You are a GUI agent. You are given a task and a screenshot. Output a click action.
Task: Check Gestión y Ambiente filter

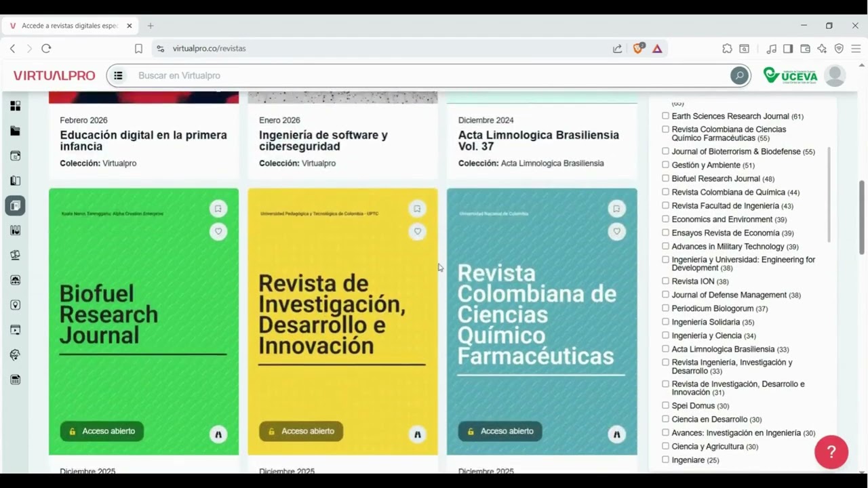click(x=665, y=165)
